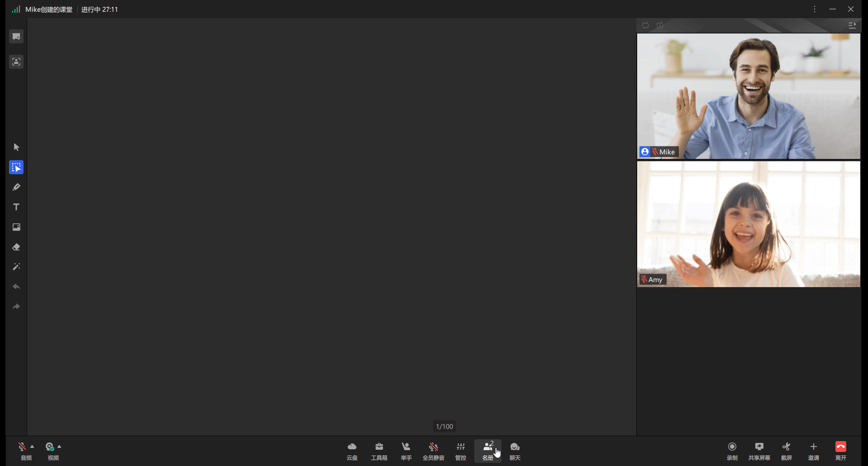Toggle the microphone 音频 button

[22, 451]
